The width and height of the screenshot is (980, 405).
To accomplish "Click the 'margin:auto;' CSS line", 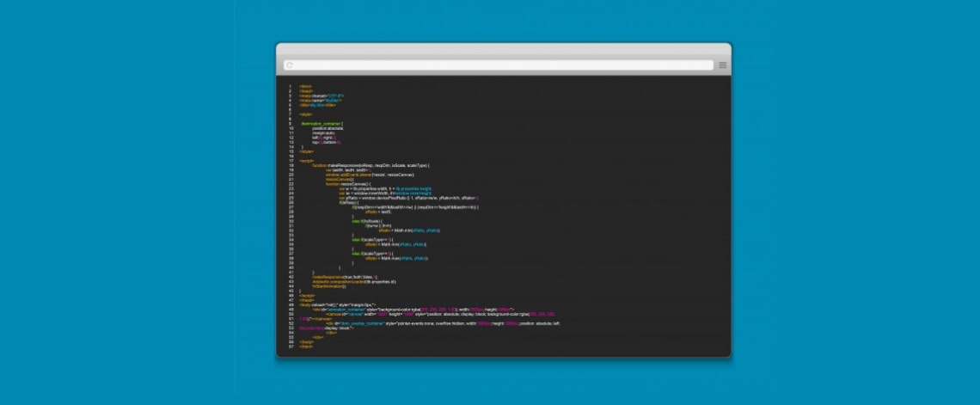I will click(x=324, y=133).
